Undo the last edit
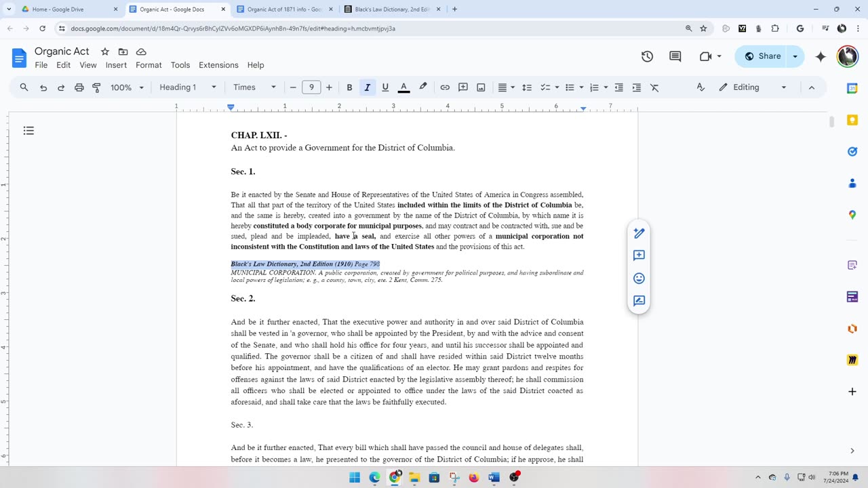The height and width of the screenshot is (488, 868). [x=43, y=87]
